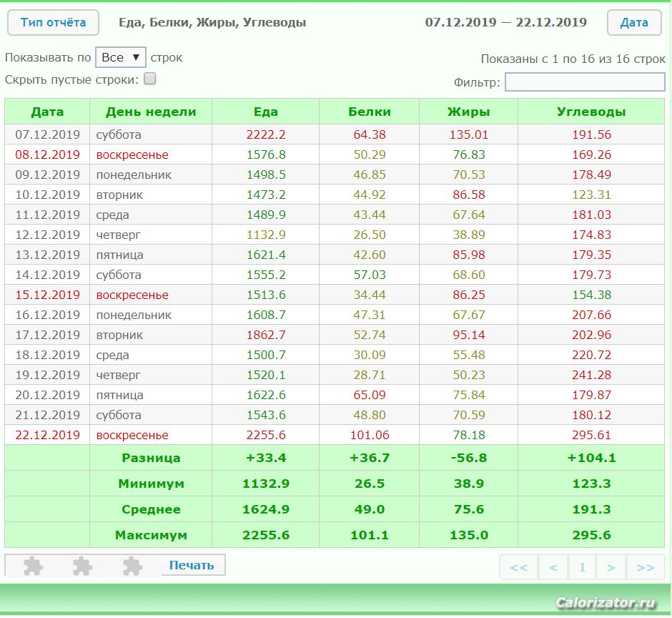The image size is (672, 618).
Task: Select the Еда value '1473.2'
Action: pos(266,195)
